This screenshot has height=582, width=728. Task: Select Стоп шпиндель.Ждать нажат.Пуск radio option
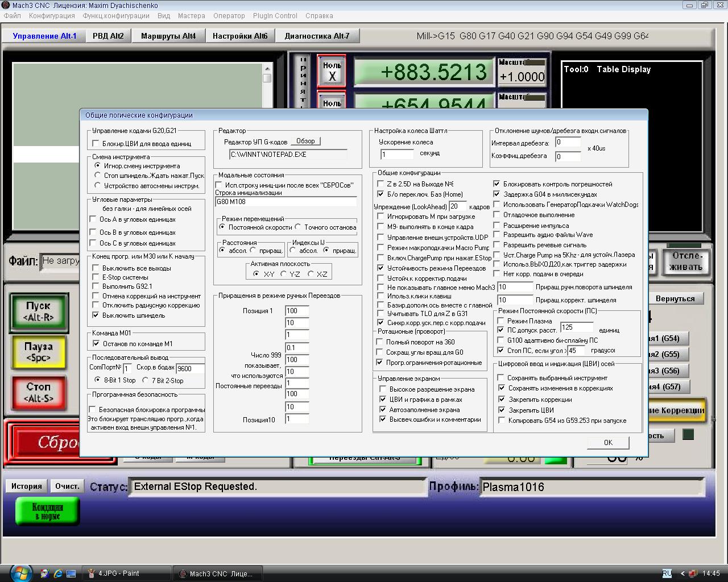(x=98, y=176)
